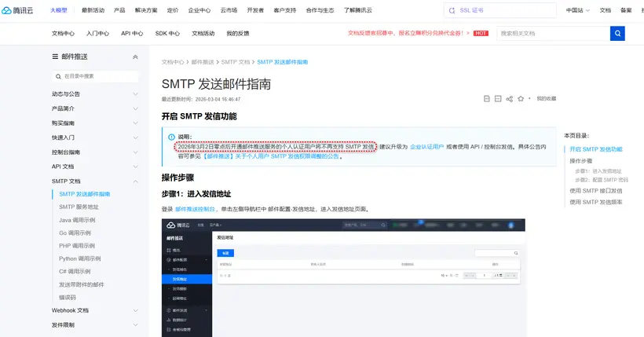Open the 产品 top menu

click(x=119, y=10)
